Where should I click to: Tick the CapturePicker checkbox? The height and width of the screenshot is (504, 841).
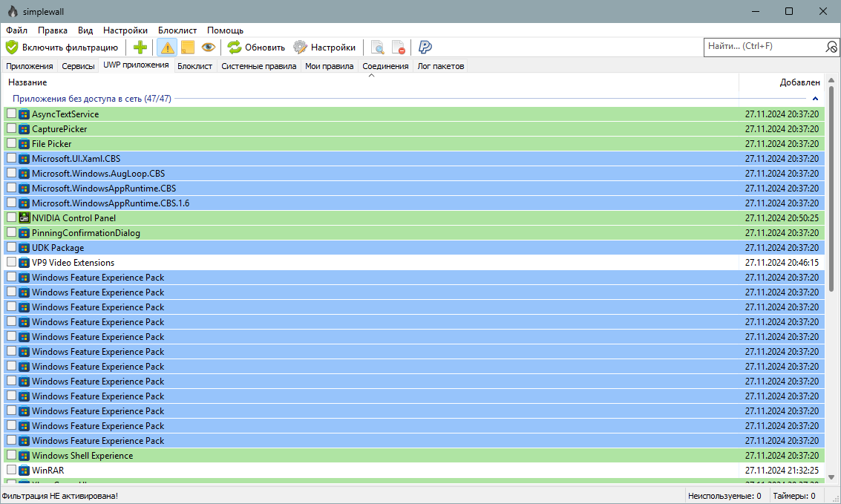coord(11,128)
